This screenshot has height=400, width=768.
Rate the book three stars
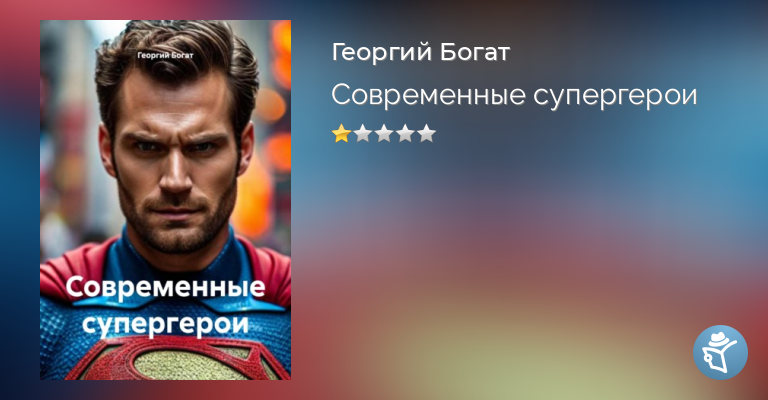pyautogui.click(x=384, y=133)
